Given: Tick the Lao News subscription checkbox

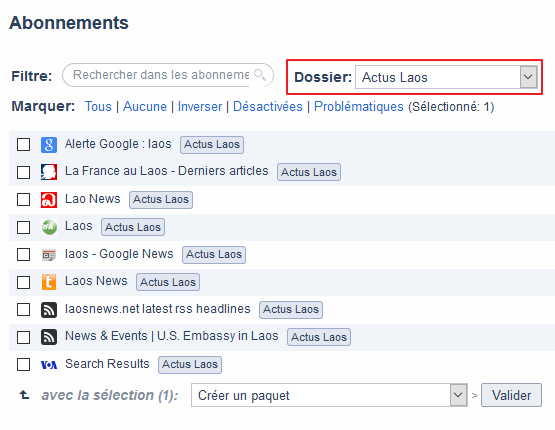Looking at the screenshot, I should 23,199.
